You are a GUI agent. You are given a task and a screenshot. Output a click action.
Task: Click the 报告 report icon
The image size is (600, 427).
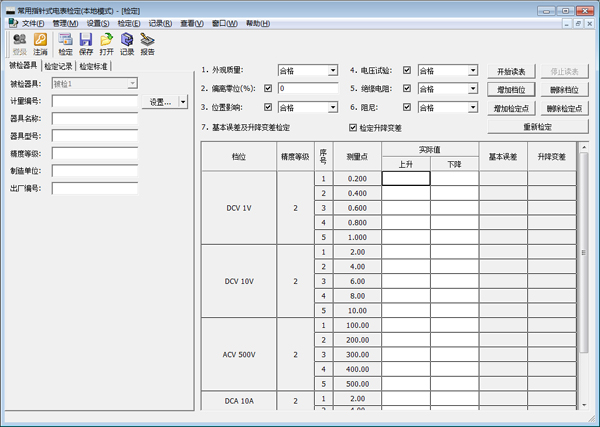148,42
